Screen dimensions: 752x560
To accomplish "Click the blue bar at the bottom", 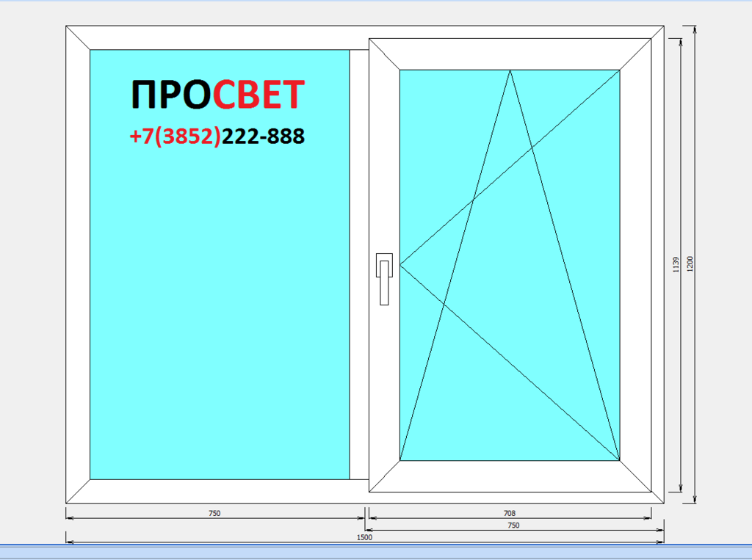I will (376, 552).
